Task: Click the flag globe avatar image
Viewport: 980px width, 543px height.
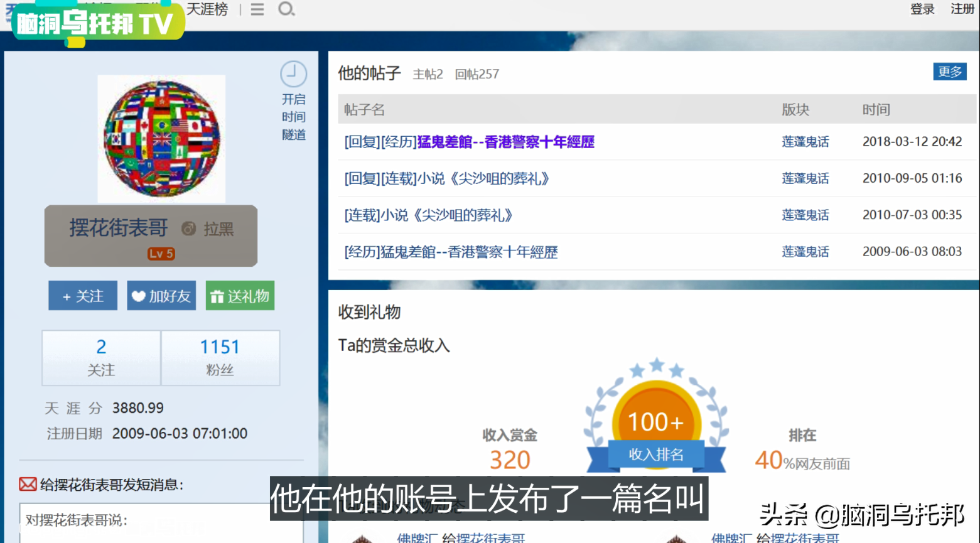Action: (161, 139)
